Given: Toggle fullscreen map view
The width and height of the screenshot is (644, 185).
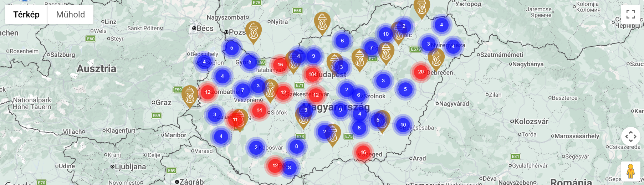Looking at the screenshot, I should (x=631, y=14).
